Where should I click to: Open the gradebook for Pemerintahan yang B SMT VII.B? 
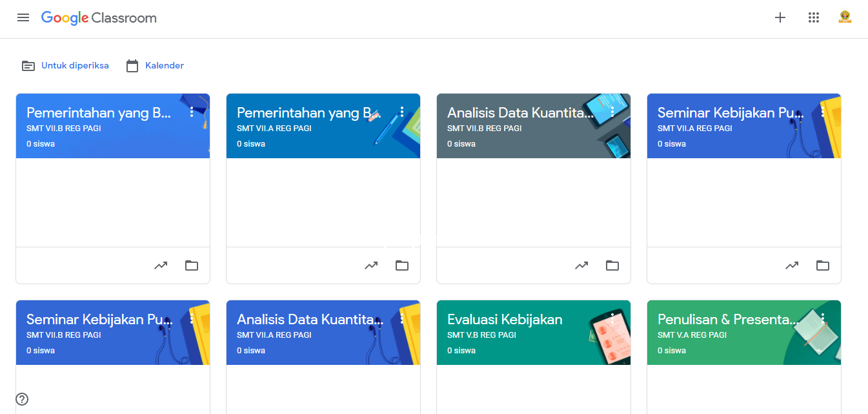click(161, 265)
